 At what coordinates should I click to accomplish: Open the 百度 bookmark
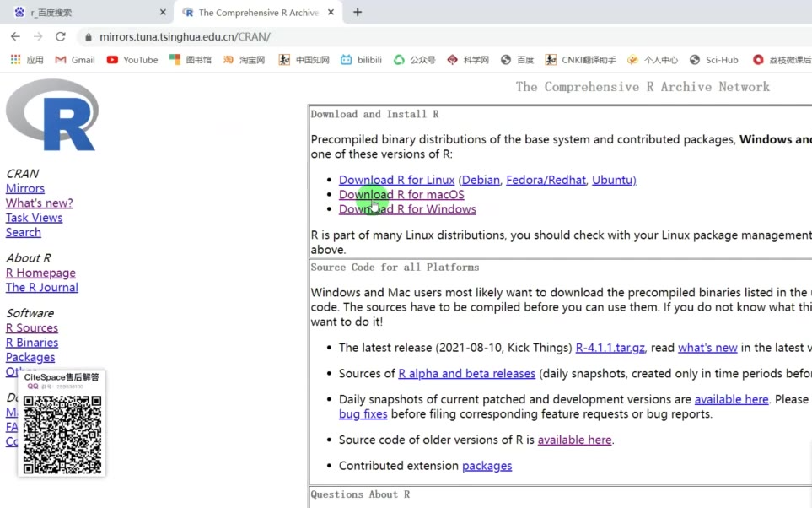(518, 60)
